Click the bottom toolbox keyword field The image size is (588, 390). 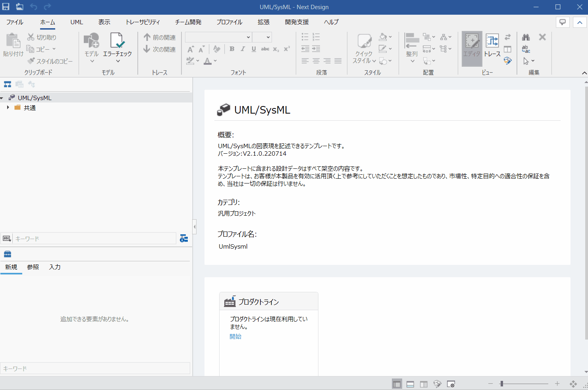[x=95, y=369]
